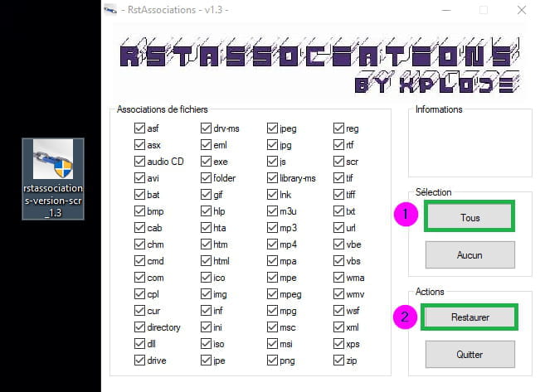This screenshot has width=540, height=392.
Task: Toggle the dll checkbox
Action: pos(139,343)
